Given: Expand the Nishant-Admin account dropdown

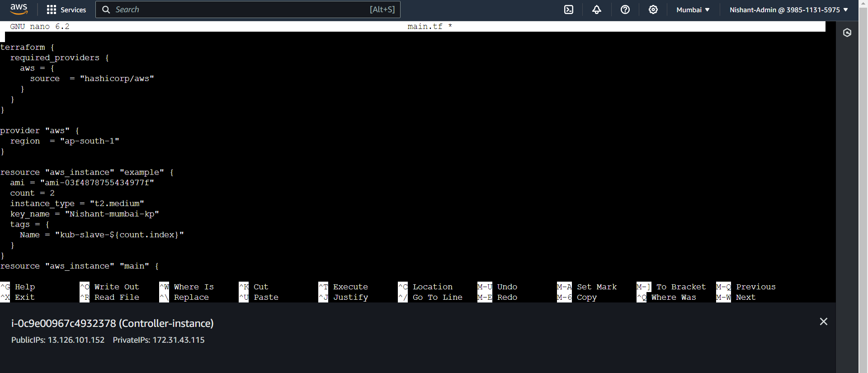Looking at the screenshot, I should 788,9.
